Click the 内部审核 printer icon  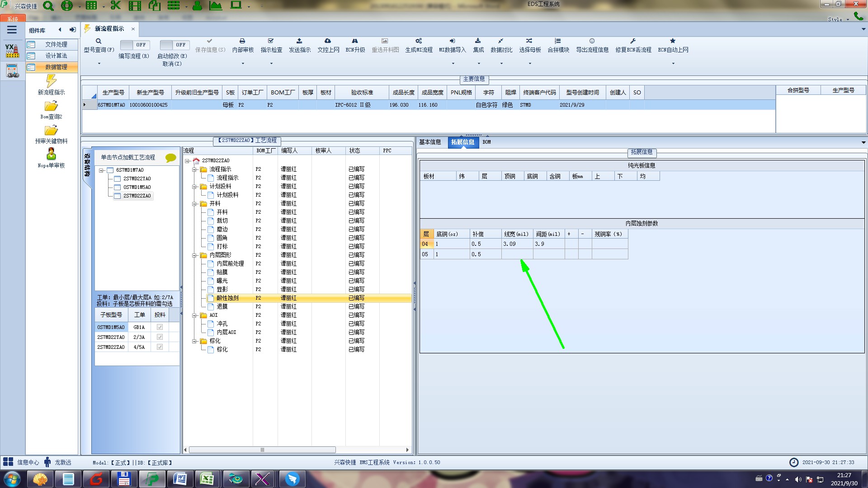[242, 41]
